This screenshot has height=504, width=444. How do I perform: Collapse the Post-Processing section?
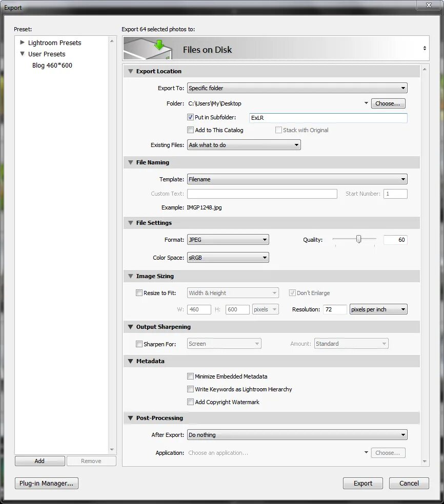click(x=131, y=418)
